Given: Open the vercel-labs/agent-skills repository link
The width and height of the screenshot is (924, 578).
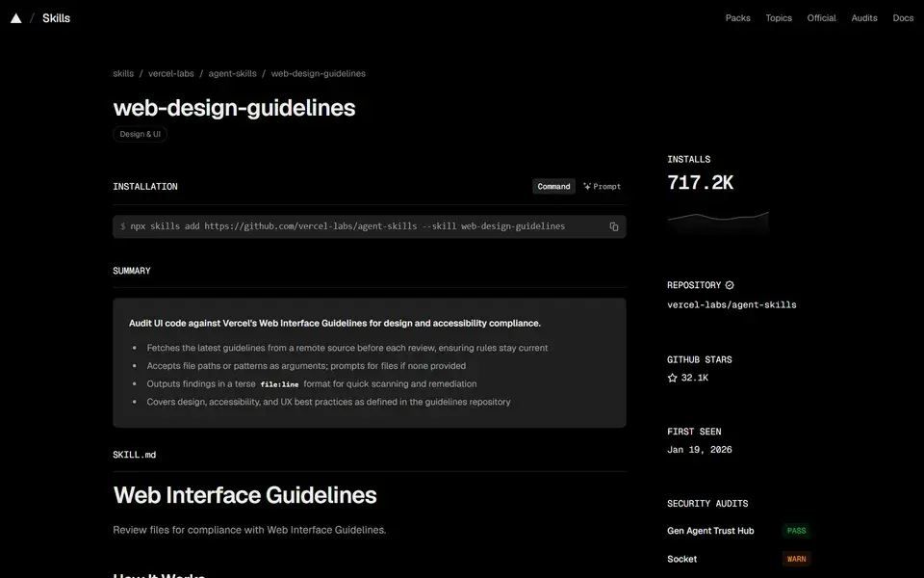Looking at the screenshot, I should point(731,305).
